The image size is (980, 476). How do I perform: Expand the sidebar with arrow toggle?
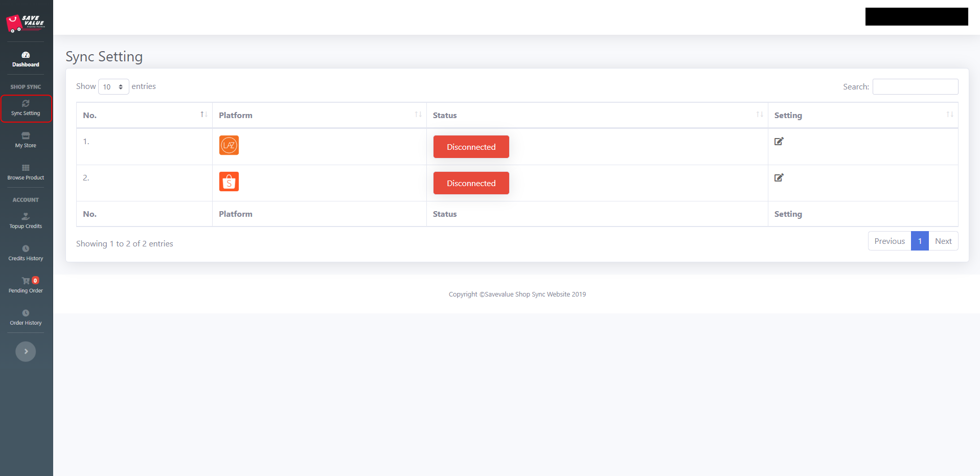26,351
